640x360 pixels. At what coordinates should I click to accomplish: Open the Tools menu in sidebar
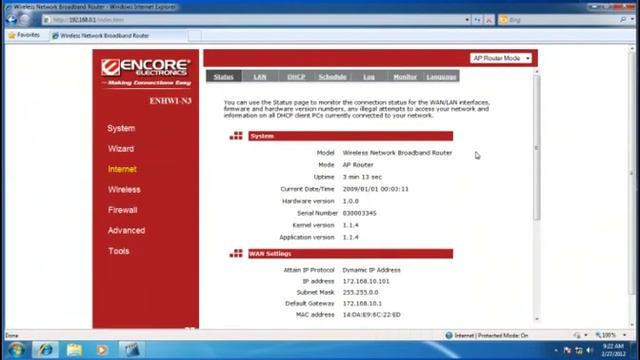click(119, 251)
